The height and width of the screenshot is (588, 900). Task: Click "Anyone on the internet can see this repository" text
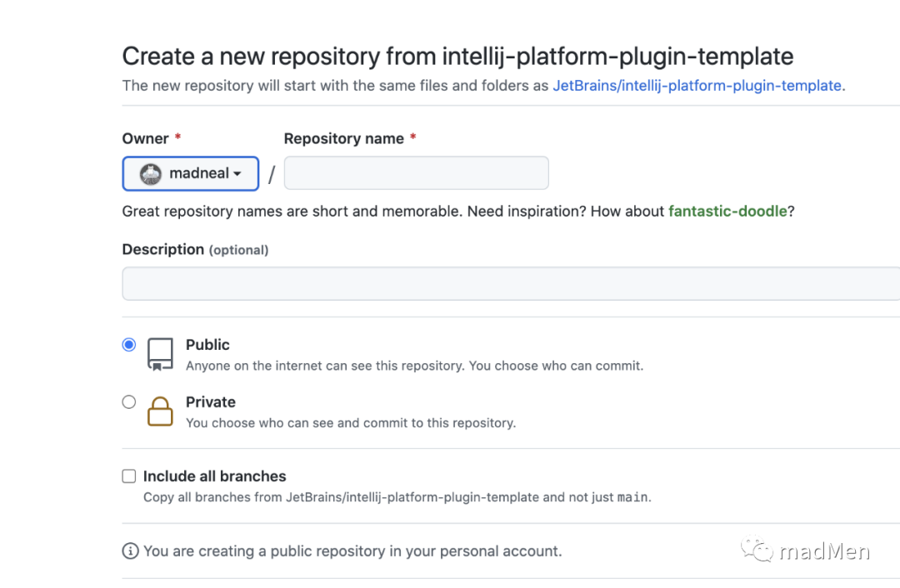click(x=415, y=366)
